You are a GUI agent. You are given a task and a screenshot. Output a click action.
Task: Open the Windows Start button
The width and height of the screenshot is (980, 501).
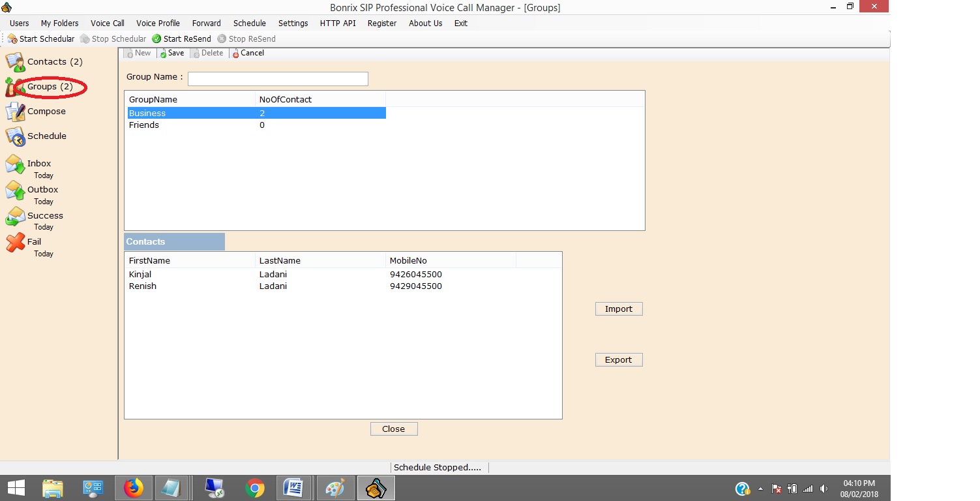pyautogui.click(x=16, y=488)
